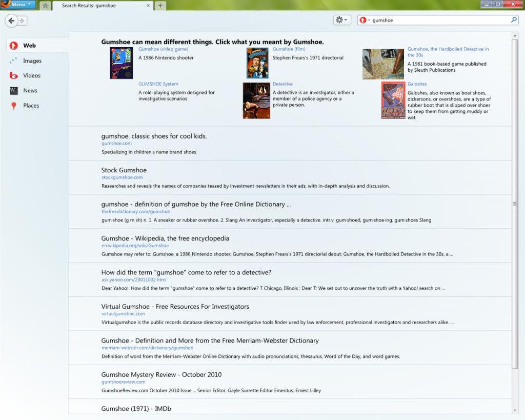Open the Firefox Menu dropdown button

click(18, 5)
